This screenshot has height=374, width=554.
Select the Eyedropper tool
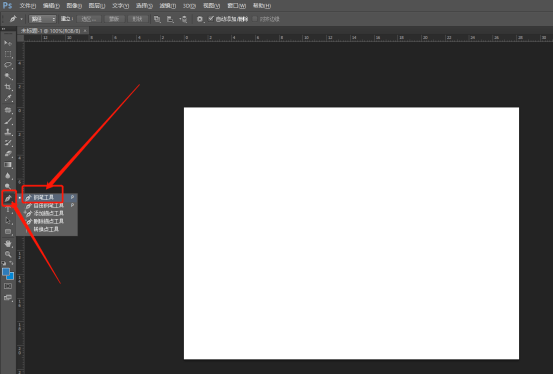tap(8, 98)
